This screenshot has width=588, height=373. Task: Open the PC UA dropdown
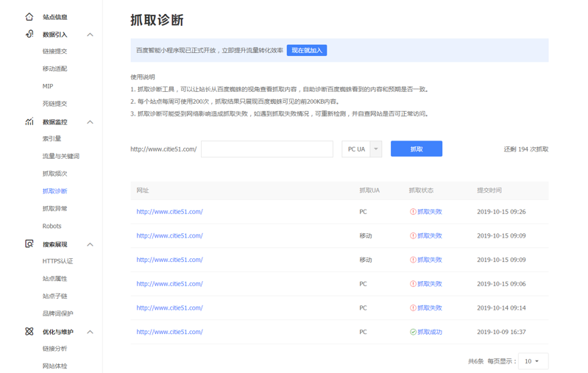point(362,149)
